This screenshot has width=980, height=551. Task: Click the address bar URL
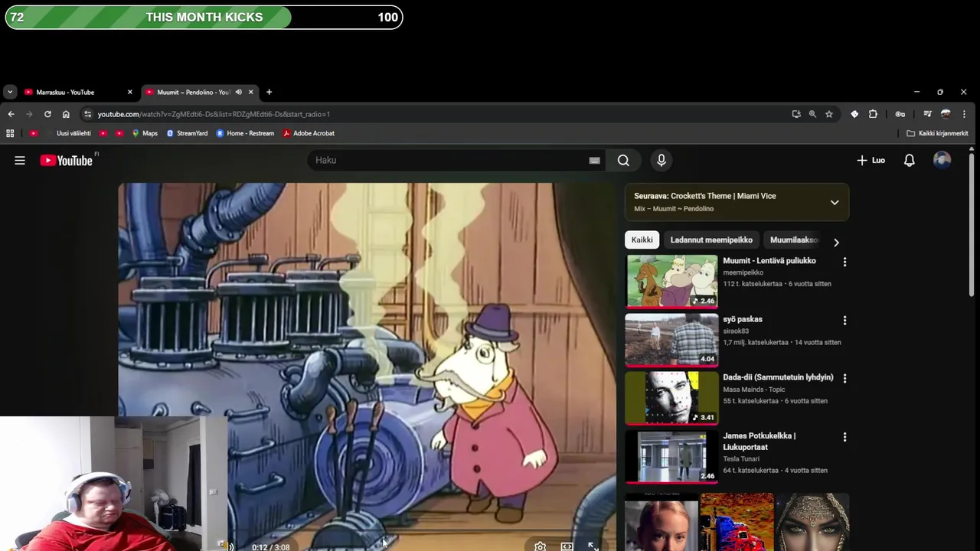tap(214, 114)
